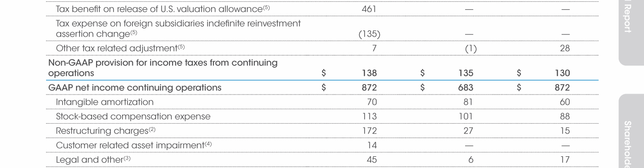Image resolution: width=644 pixels, height=168 pixels.
Task: Click Non-GAAP provision for income taxes heading
Action: point(163,68)
